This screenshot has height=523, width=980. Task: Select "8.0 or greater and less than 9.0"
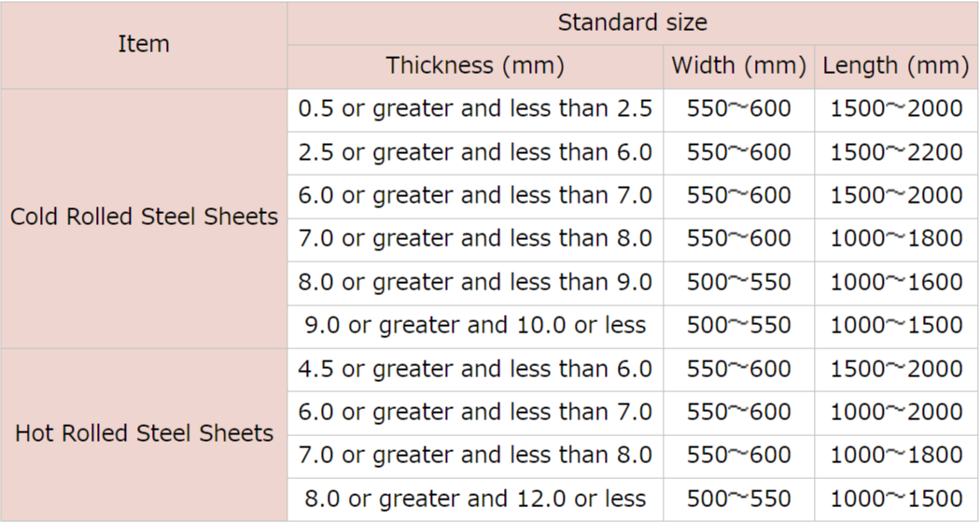(475, 282)
